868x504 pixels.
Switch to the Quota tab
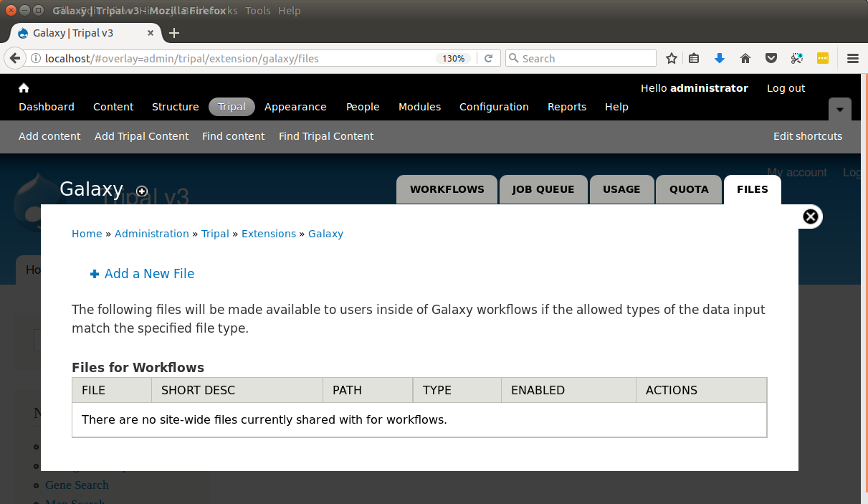[689, 190]
